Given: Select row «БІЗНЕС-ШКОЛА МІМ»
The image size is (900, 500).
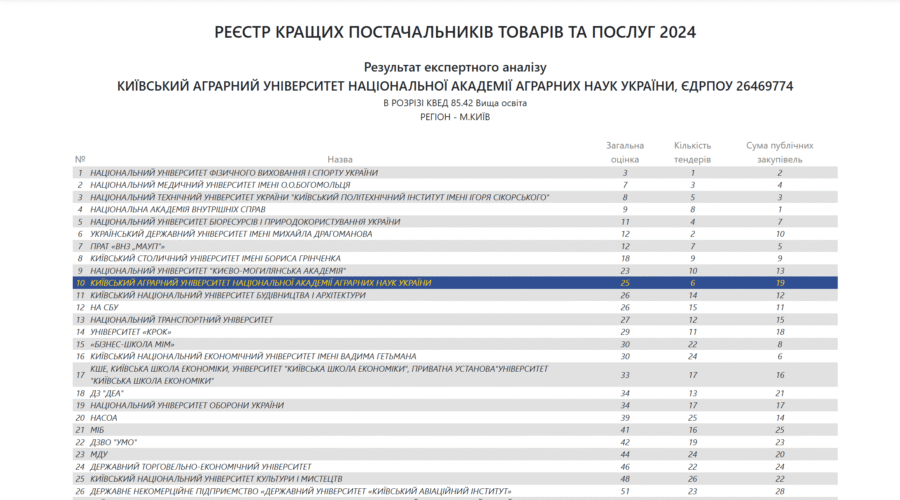Looking at the screenshot, I should pyautogui.click(x=455, y=344).
